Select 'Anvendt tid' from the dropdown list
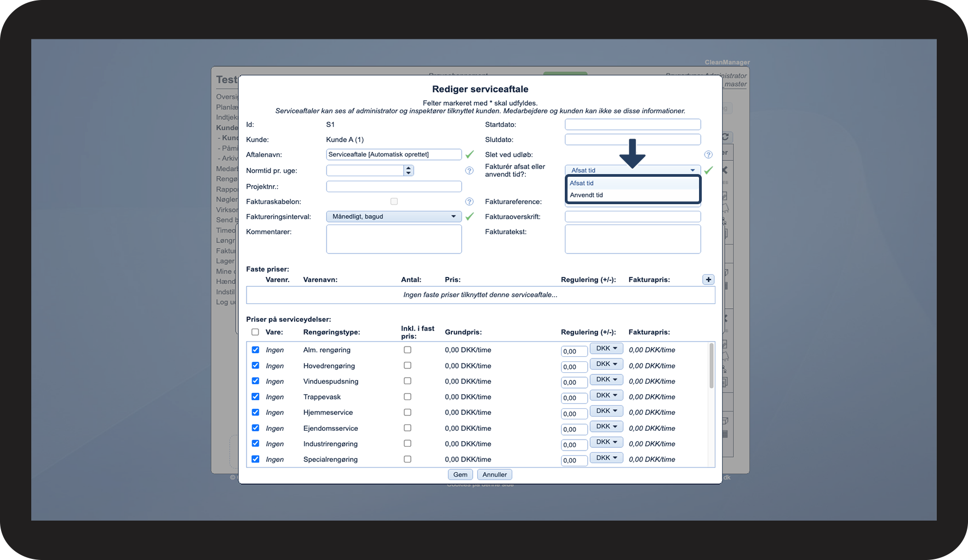Viewport: 968px width, 560px height. tap(586, 195)
